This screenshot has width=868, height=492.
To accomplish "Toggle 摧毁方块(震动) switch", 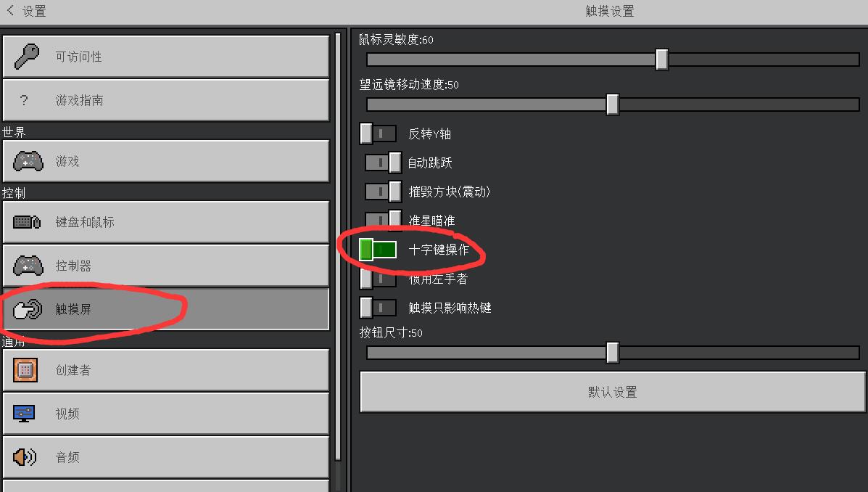I will point(383,192).
